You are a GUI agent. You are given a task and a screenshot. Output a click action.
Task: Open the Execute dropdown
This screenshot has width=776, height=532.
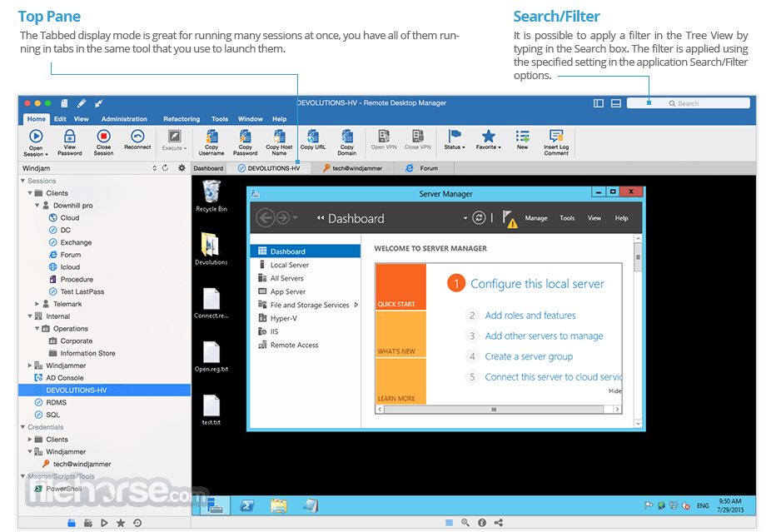coord(174,141)
